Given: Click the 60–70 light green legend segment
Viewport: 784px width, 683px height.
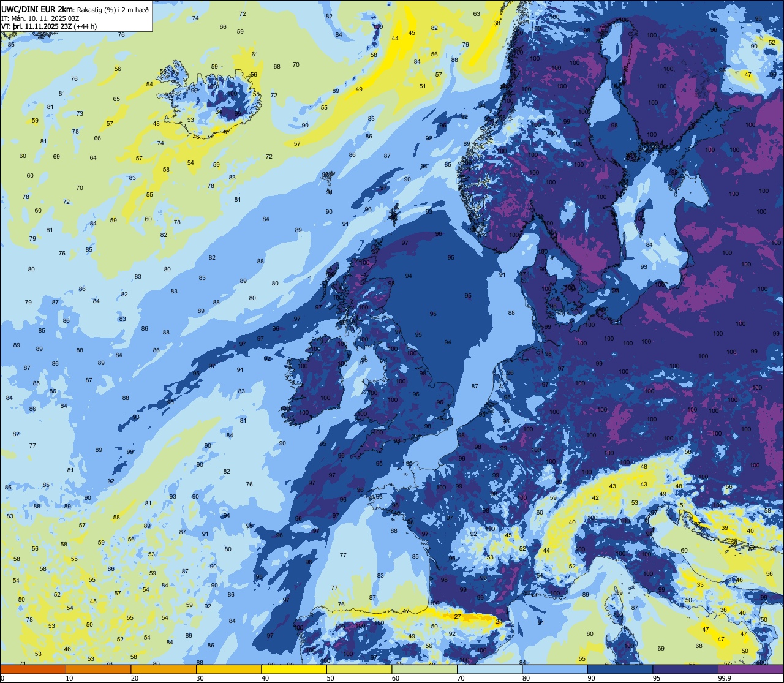Looking at the screenshot, I should coord(424,669).
